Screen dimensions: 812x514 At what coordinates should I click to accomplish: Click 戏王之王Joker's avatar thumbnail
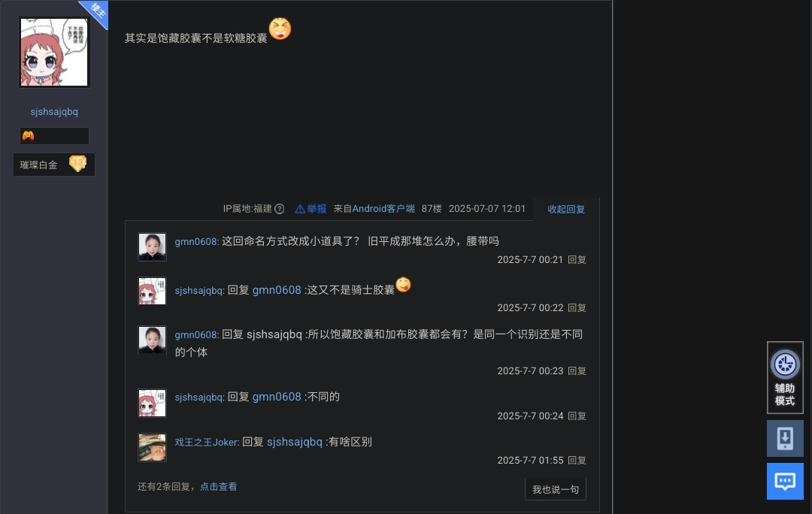point(152,447)
